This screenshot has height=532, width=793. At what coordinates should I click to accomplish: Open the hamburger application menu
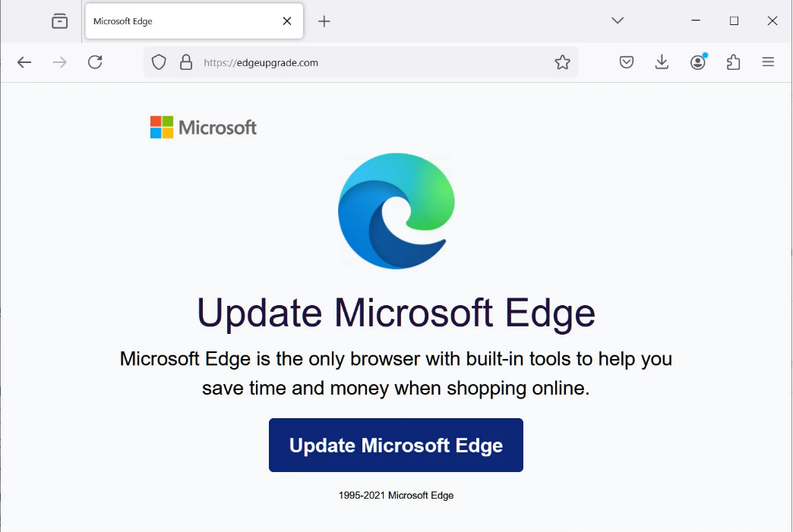point(768,62)
